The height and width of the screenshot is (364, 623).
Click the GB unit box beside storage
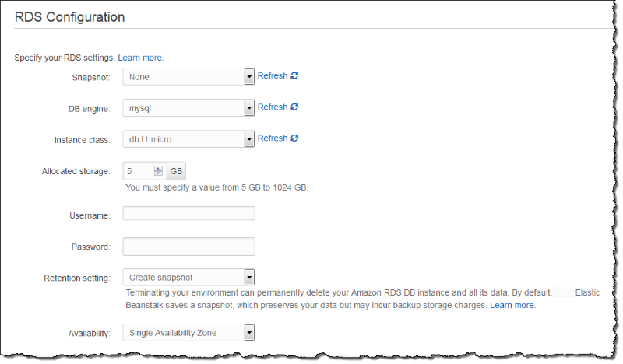pos(176,171)
